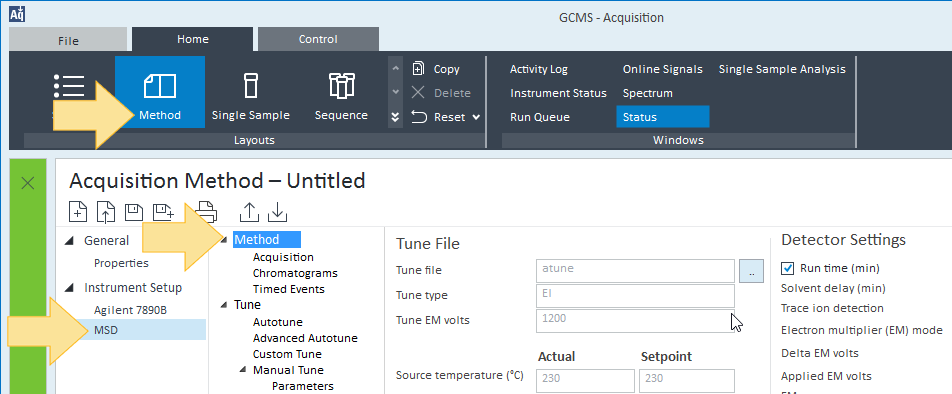
Task: Click the new method icon
Action: (78, 211)
